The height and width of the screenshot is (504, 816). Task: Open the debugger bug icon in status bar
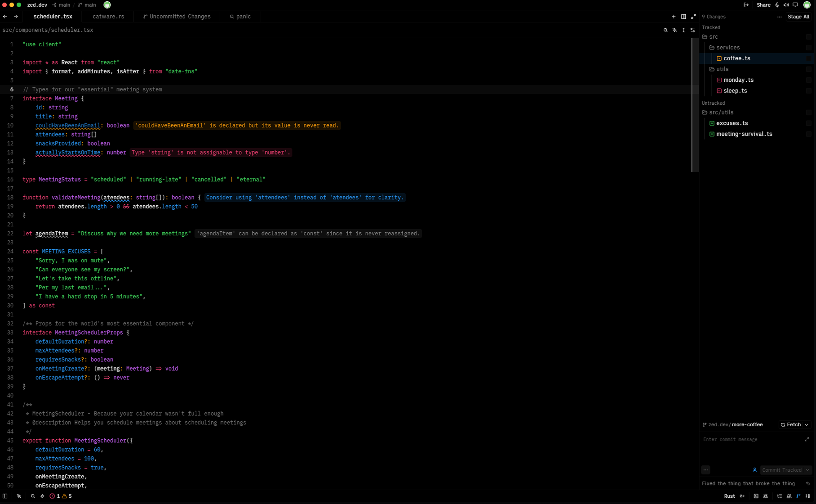(766, 496)
